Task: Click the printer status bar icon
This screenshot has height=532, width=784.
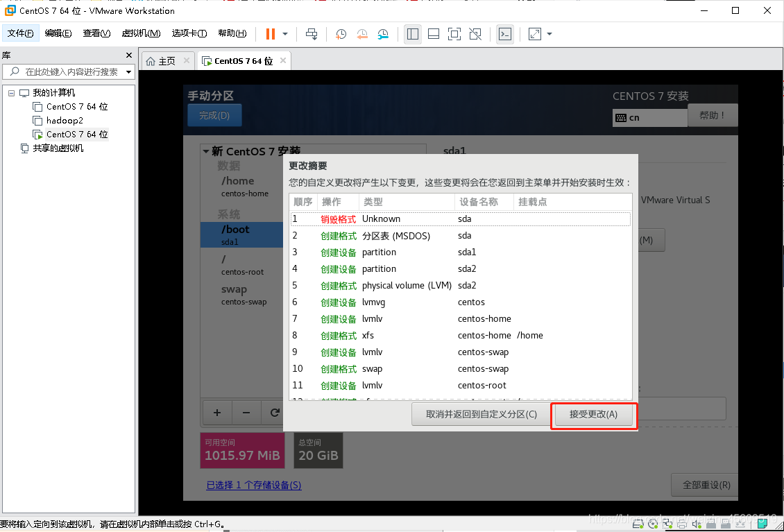Action: click(x=681, y=524)
